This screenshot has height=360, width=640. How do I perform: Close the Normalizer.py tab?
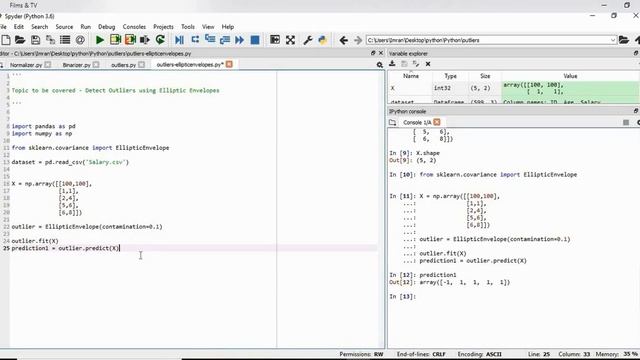(x=48, y=64)
